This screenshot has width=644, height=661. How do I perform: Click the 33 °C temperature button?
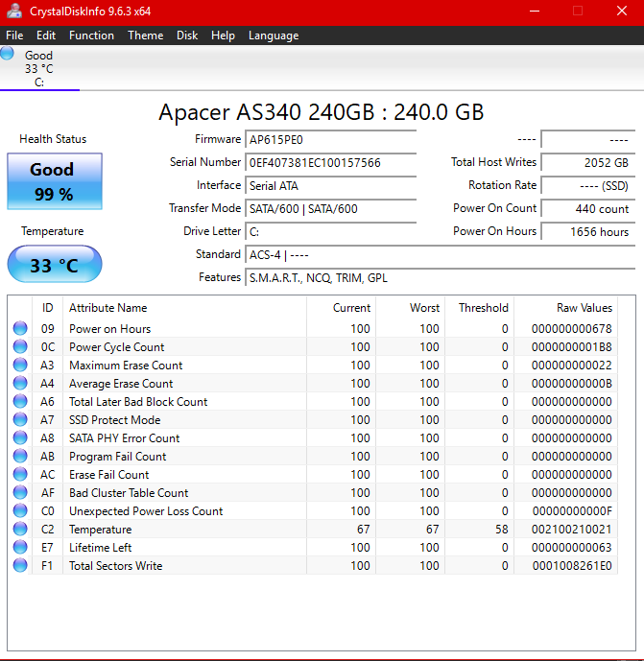(54, 265)
